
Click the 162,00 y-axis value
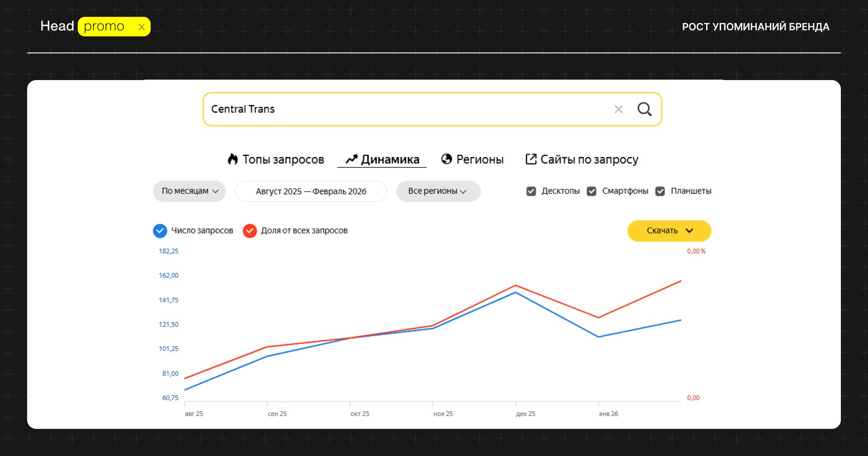(x=169, y=275)
